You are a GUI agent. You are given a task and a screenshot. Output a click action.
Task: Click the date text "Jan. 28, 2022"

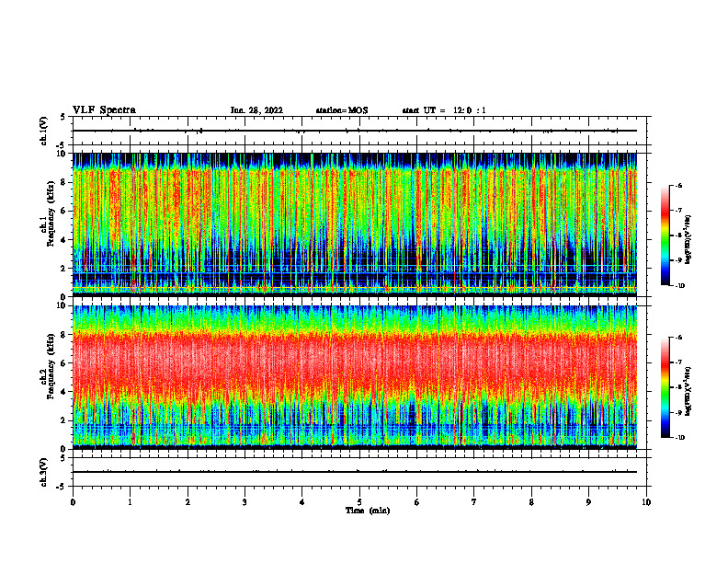tap(256, 110)
